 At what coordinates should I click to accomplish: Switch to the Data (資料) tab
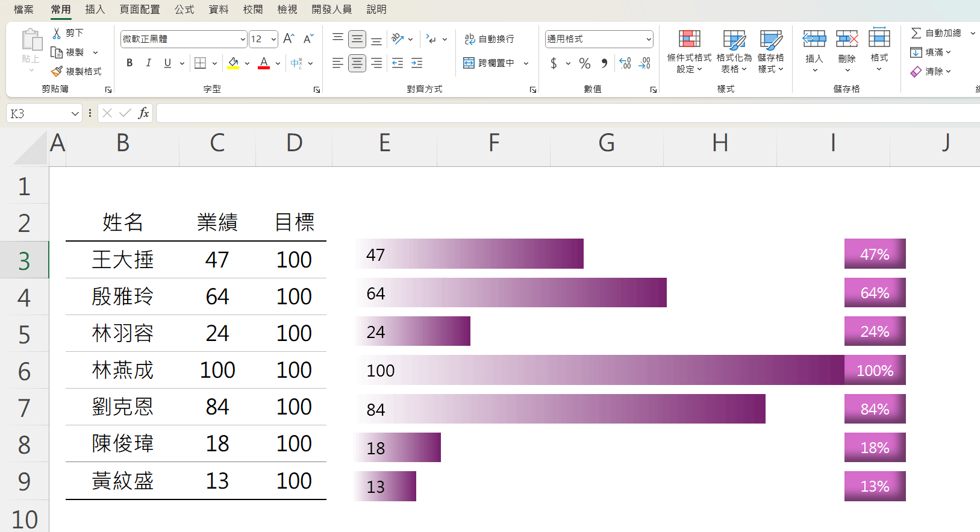[219, 10]
